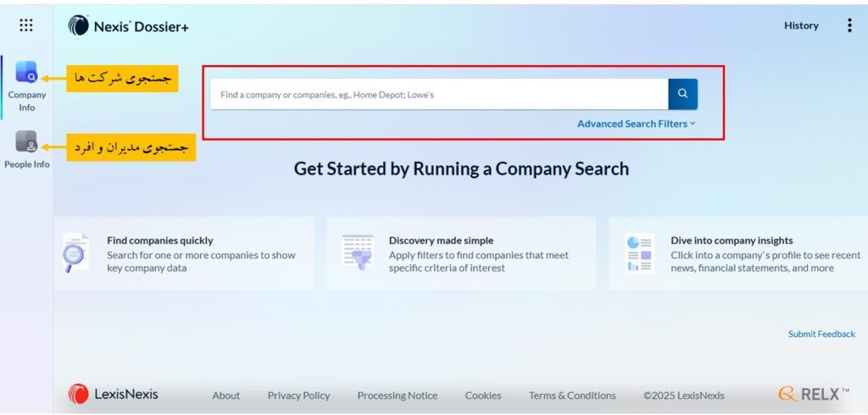
Task: Select the People Info sidebar icon
Action: 26,141
